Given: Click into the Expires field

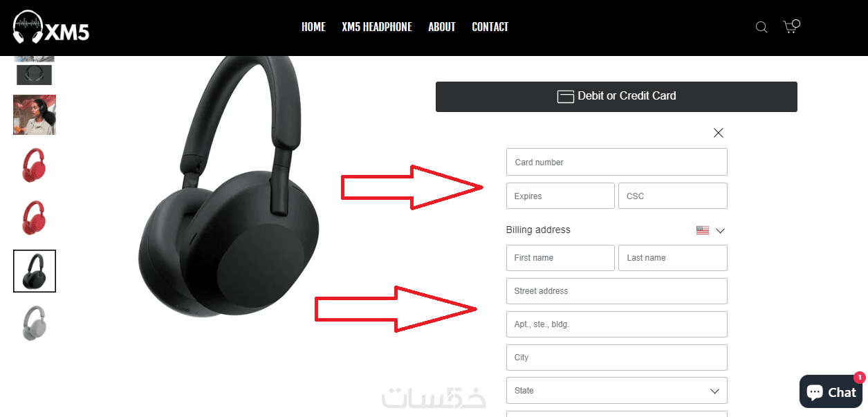Looking at the screenshot, I should click(560, 196).
